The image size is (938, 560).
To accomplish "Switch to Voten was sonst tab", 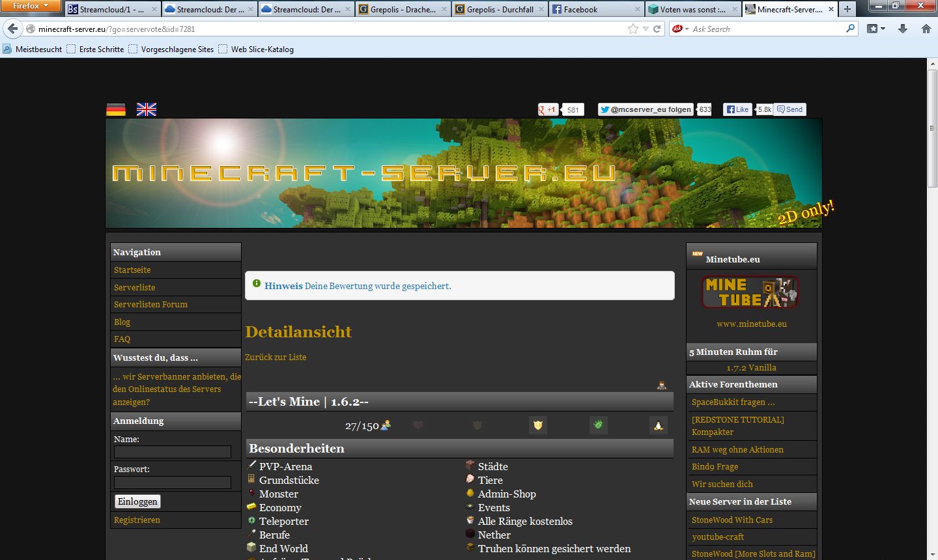I will 692,9.
